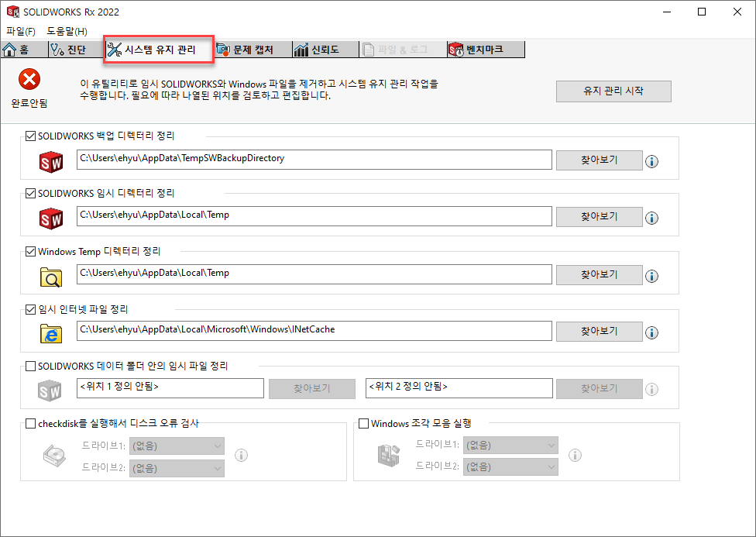Click the grayed 파일 & 로그 tab

403,50
